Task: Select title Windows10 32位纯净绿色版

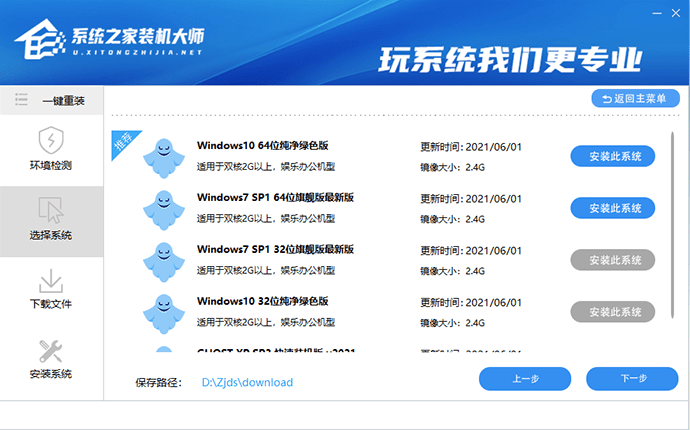Action: tap(263, 301)
